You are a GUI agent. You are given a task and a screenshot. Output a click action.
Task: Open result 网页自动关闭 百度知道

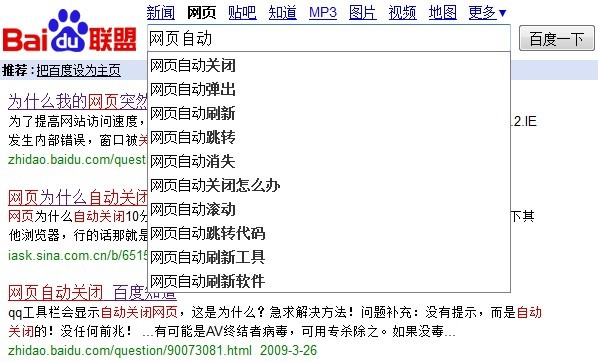(x=92, y=293)
